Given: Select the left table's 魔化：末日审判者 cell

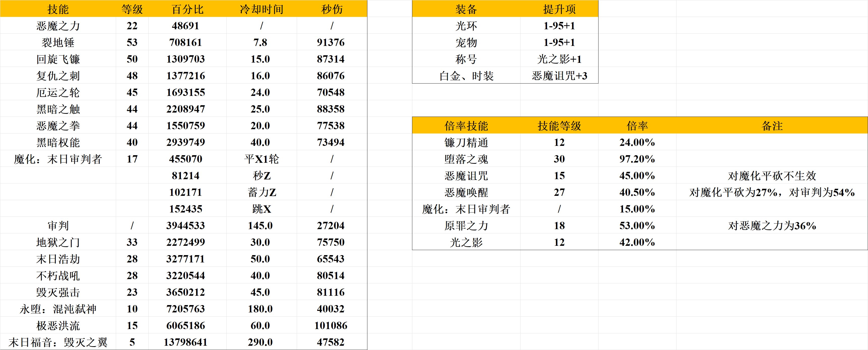Looking at the screenshot, I should [x=58, y=159].
